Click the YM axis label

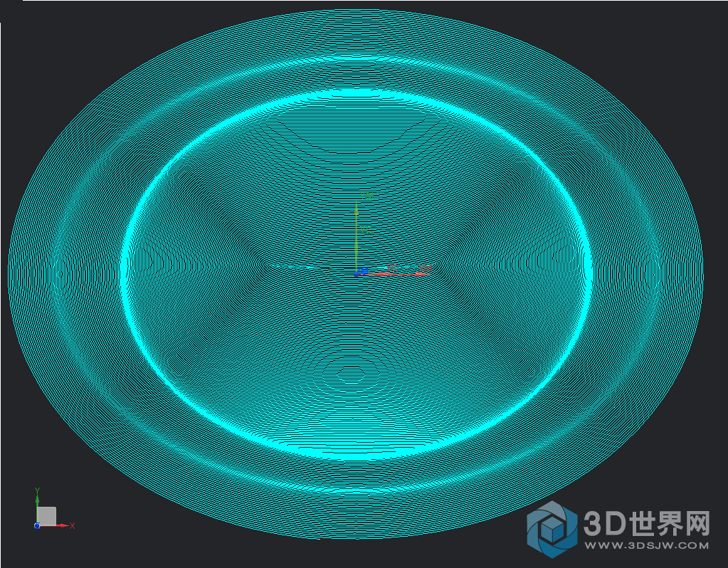point(366,196)
